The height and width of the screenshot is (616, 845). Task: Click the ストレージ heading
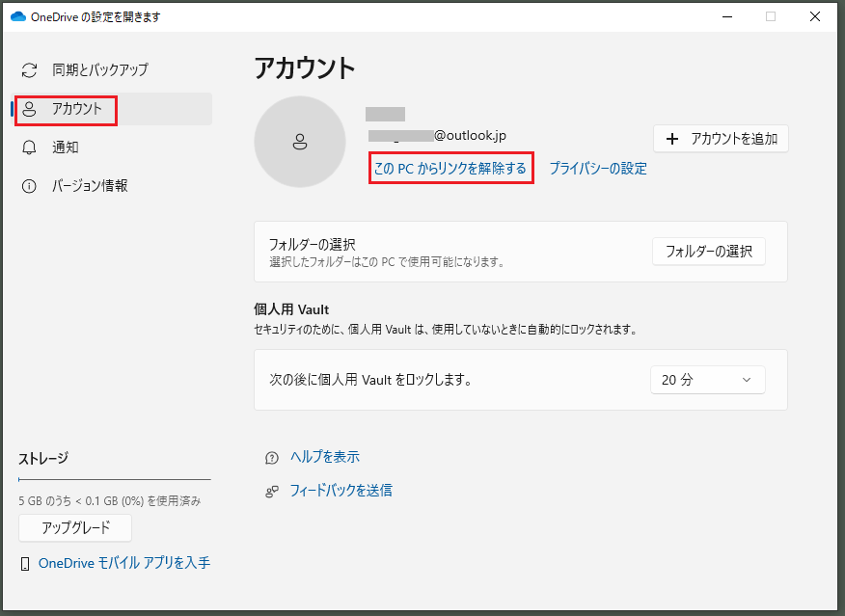(x=43, y=459)
